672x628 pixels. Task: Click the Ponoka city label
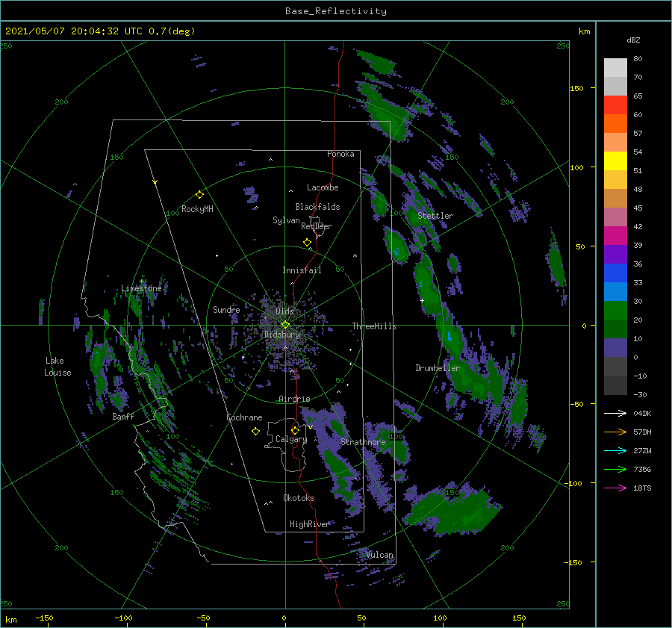point(340,154)
